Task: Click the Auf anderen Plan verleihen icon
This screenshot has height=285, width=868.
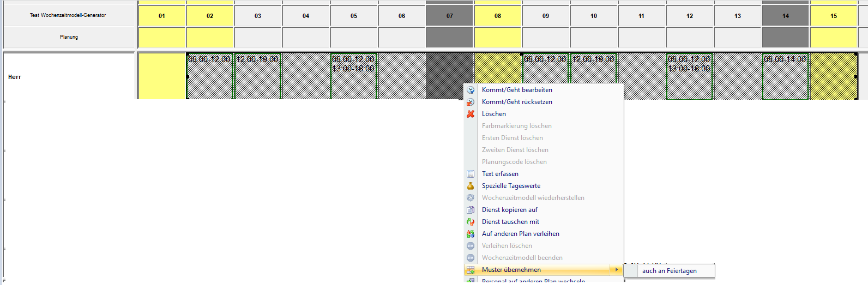Action: 471,234
